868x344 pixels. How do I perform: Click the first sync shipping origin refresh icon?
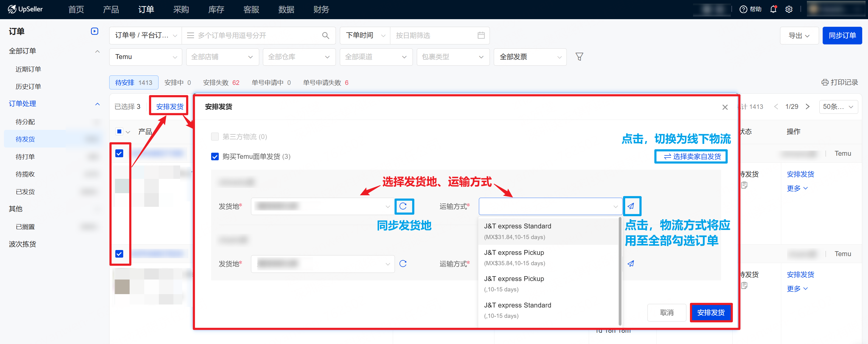(x=403, y=206)
